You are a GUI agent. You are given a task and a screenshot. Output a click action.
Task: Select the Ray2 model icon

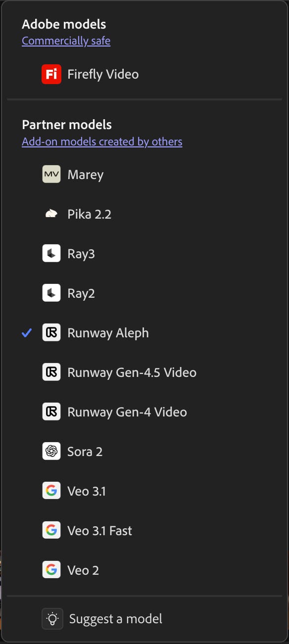pos(51,293)
